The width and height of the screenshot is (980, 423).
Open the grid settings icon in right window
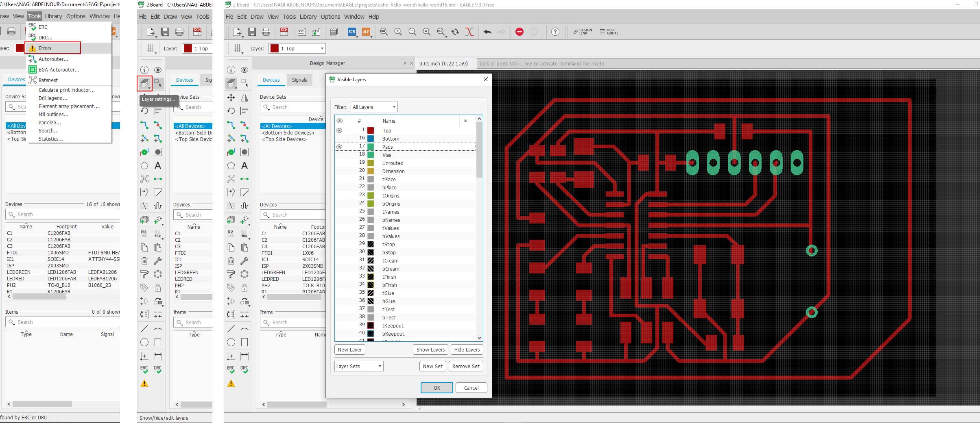coord(238,48)
